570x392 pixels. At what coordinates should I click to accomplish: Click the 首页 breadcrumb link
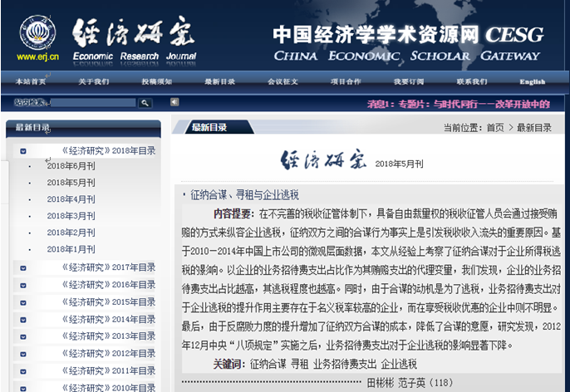(495, 128)
